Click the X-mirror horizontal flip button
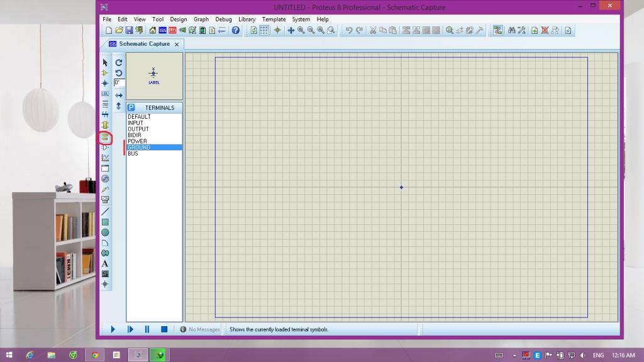Screen dimensions: 644x362 click(x=119, y=96)
